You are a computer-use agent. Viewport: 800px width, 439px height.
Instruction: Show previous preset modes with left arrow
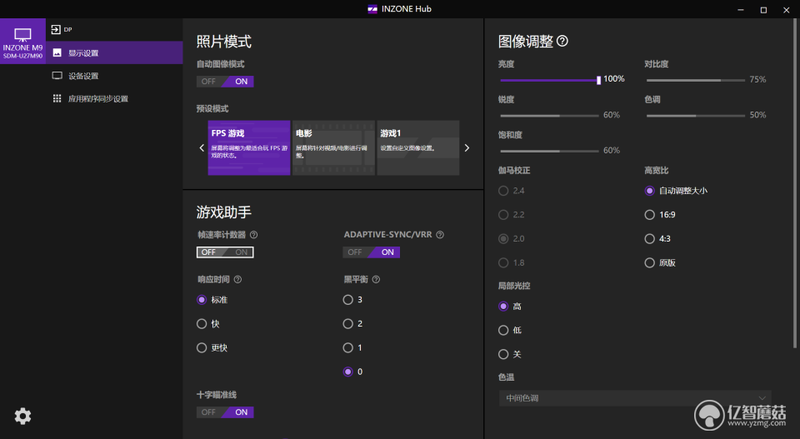pos(202,148)
